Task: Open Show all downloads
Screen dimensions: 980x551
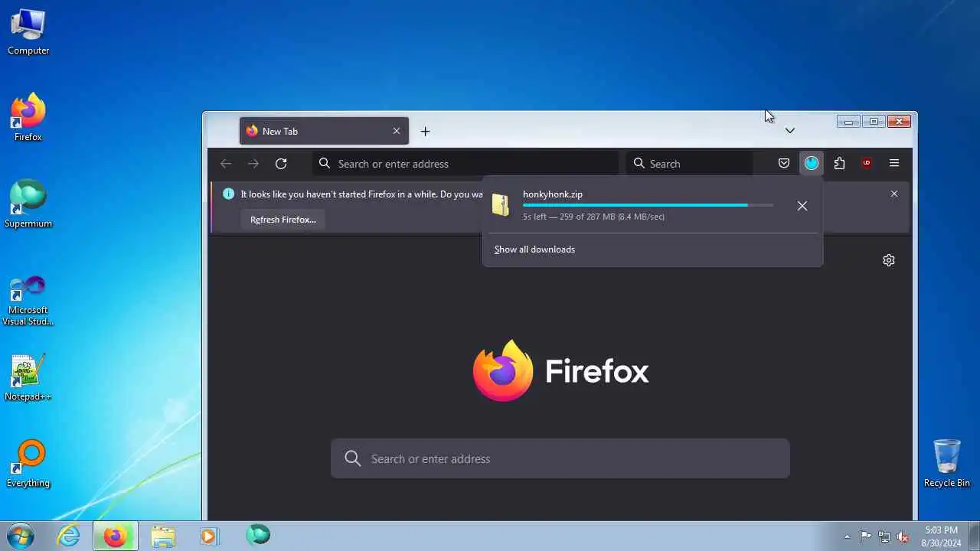Action: [534, 249]
